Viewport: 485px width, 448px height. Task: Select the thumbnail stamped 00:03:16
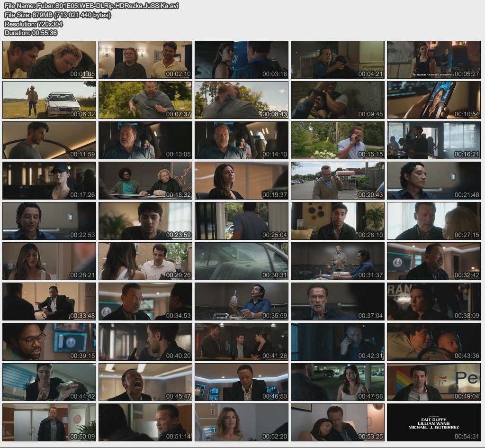point(242,60)
